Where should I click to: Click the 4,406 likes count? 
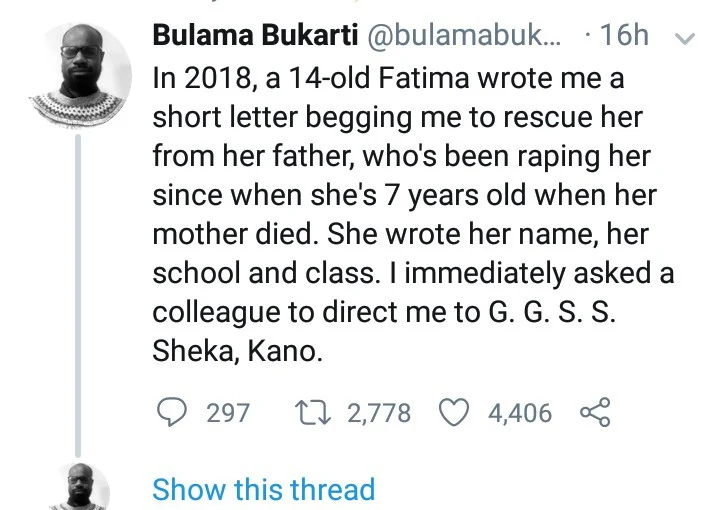click(x=519, y=413)
